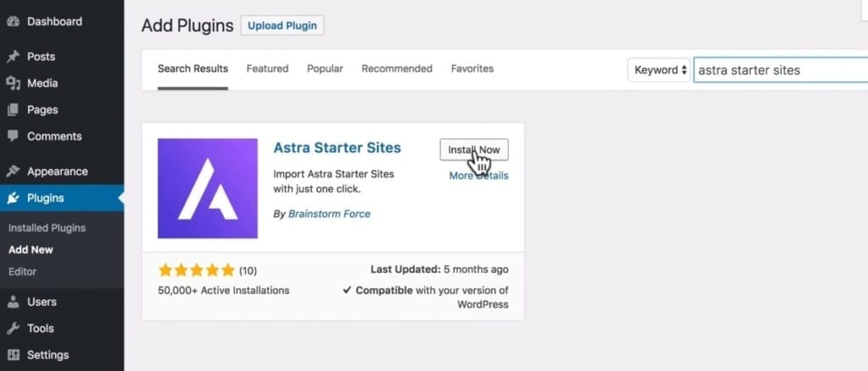Click the five-star rating stars
The height and width of the screenshot is (371, 868).
coord(197,270)
